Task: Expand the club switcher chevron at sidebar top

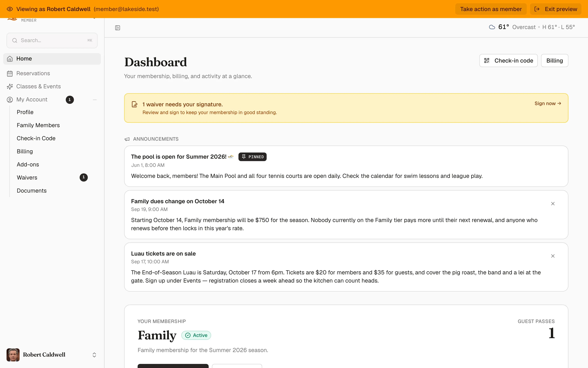Action: point(94,18)
